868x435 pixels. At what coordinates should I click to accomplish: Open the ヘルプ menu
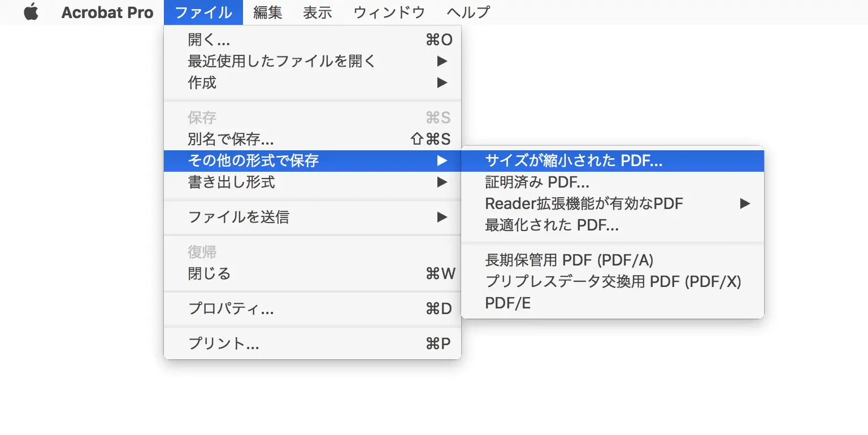[x=468, y=12]
